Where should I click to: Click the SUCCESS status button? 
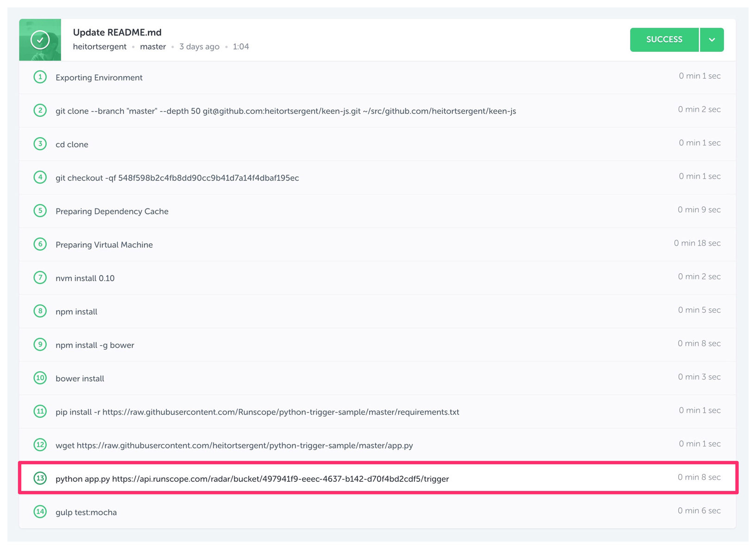[664, 40]
